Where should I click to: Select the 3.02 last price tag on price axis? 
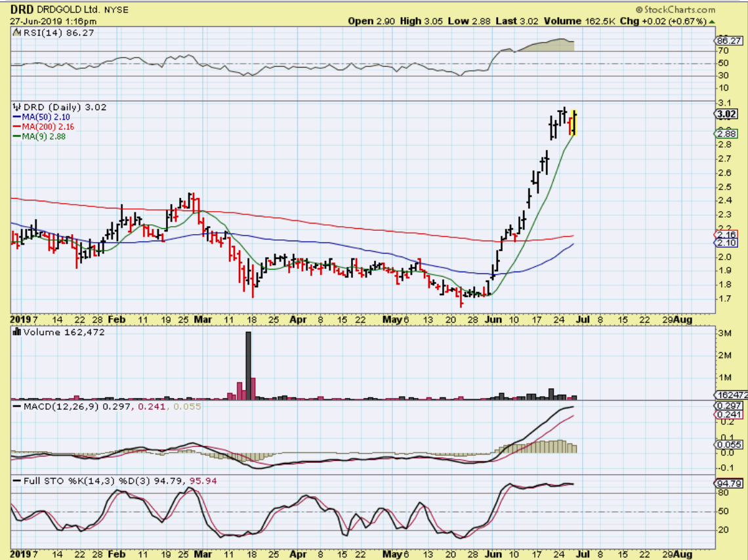pyautogui.click(x=726, y=113)
